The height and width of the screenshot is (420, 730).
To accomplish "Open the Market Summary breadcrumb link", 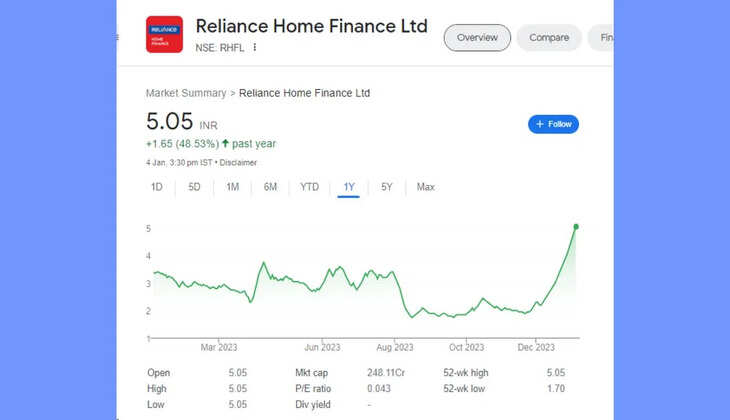I will click(x=186, y=93).
